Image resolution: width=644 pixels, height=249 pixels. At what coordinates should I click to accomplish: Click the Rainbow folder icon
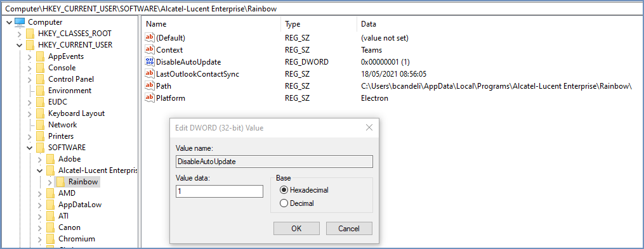60,182
